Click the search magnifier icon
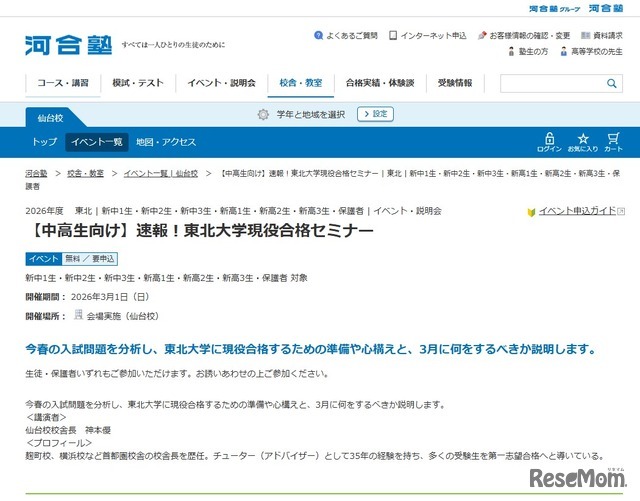640x501 pixels. click(x=611, y=83)
